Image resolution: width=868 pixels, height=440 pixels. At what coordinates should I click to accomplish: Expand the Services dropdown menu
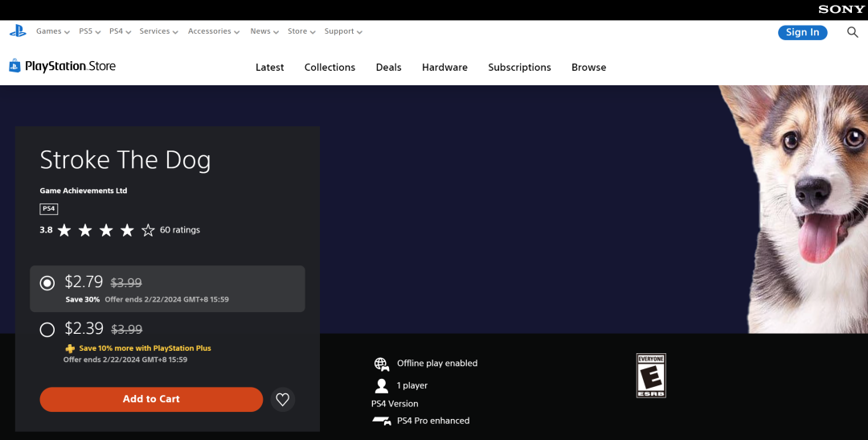pos(159,31)
